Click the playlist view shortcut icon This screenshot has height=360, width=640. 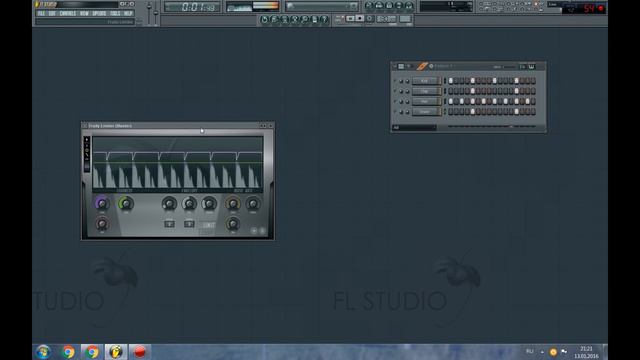[369, 5]
